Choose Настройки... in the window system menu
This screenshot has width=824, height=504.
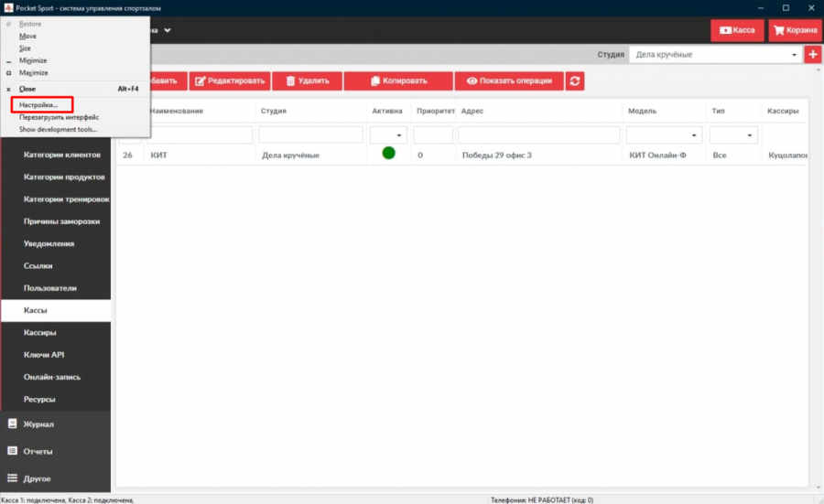39,105
